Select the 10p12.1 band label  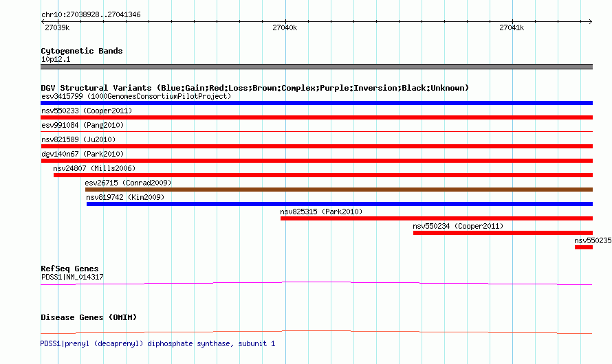56,59
